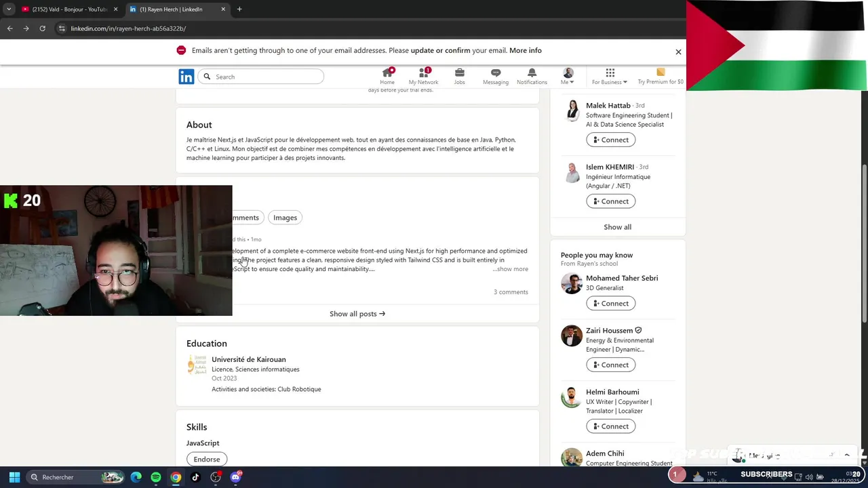The height and width of the screenshot is (488, 868).
Task: Click the Skills section heading
Action: [197, 427]
